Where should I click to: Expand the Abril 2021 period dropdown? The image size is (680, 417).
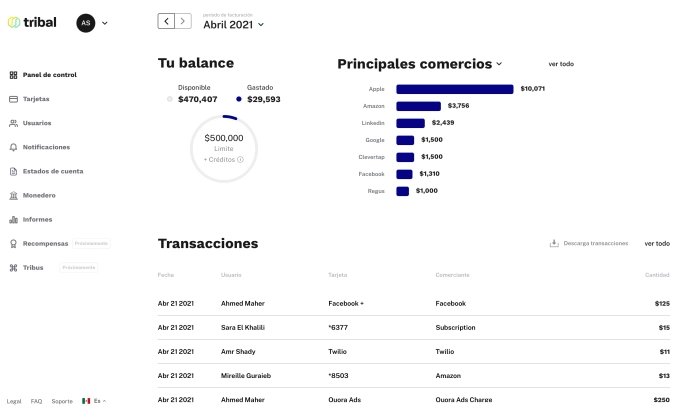[261, 25]
